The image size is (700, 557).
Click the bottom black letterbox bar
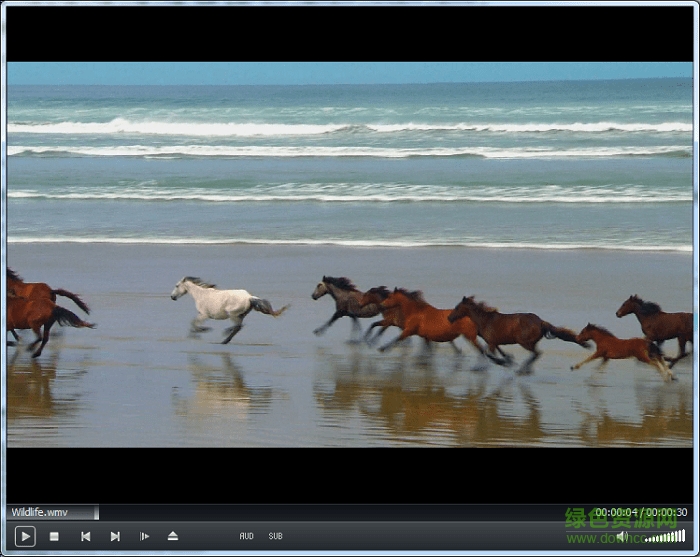click(x=350, y=474)
